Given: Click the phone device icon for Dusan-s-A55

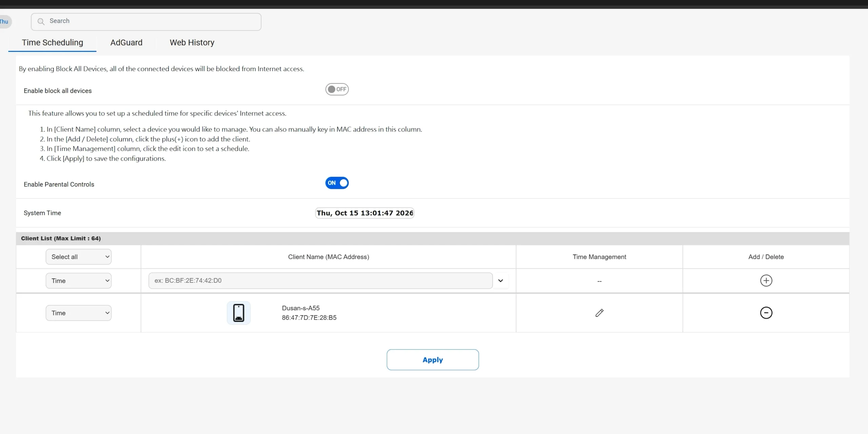Looking at the screenshot, I should tap(239, 313).
